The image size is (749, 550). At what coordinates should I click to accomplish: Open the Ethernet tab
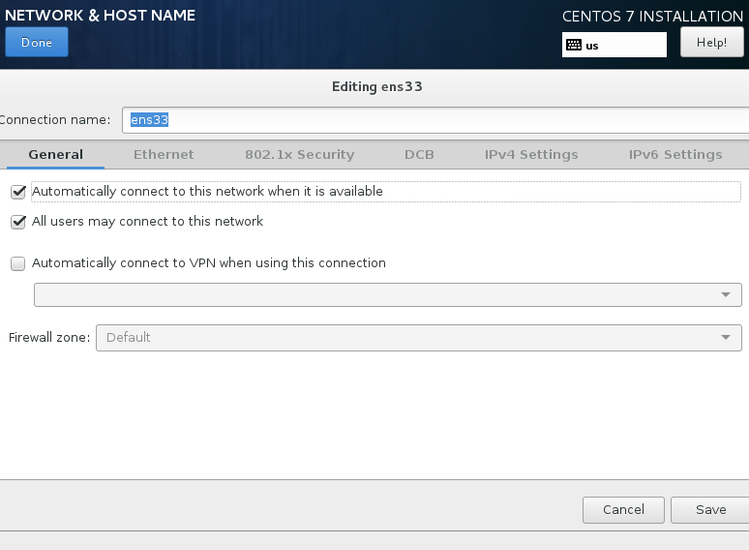[x=163, y=155]
